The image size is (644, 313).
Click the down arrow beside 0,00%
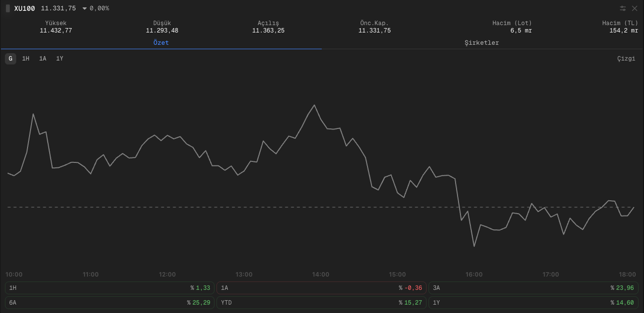(85, 8)
